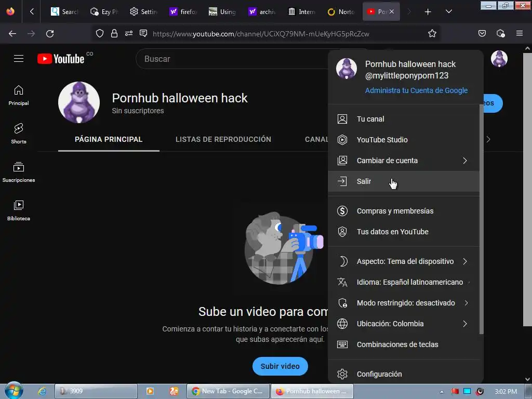Click the tracking protection shield icon

point(99,33)
